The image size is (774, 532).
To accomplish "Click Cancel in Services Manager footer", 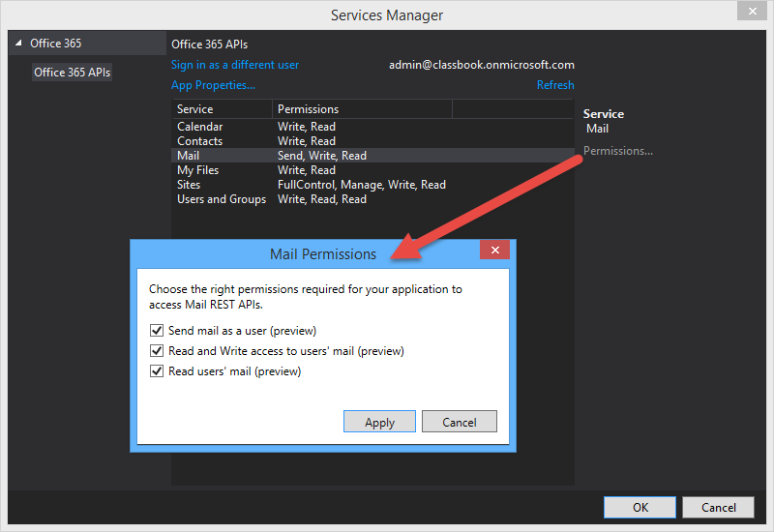I will point(718,507).
